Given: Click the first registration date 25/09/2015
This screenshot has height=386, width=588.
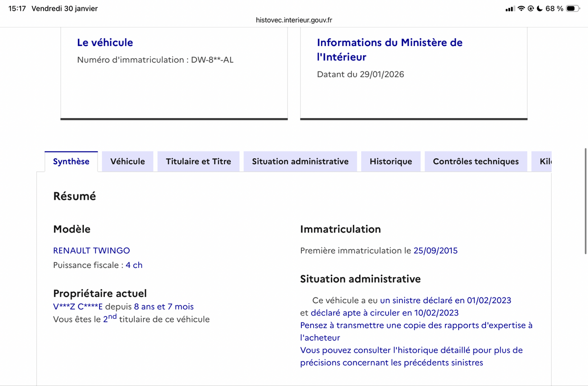Looking at the screenshot, I should 435,251.
